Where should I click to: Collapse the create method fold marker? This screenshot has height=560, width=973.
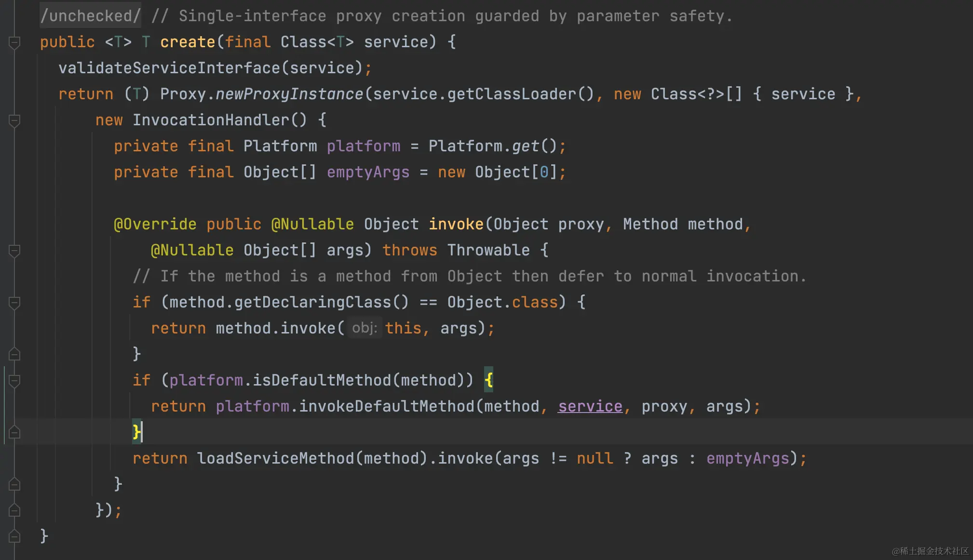pyautogui.click(x=14, y=43)
